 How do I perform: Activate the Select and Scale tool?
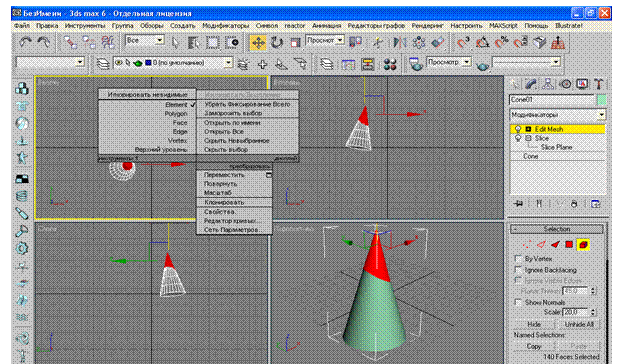[x=295, y=43]
